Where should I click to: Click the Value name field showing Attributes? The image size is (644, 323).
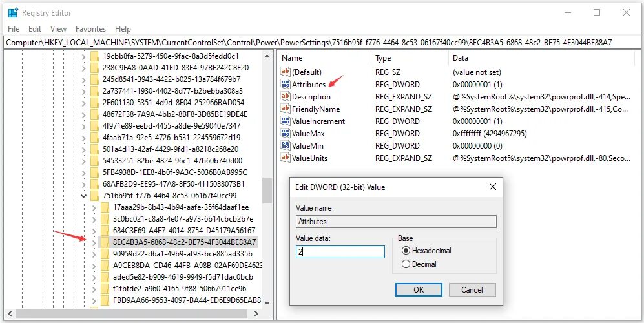click(396, 222)
